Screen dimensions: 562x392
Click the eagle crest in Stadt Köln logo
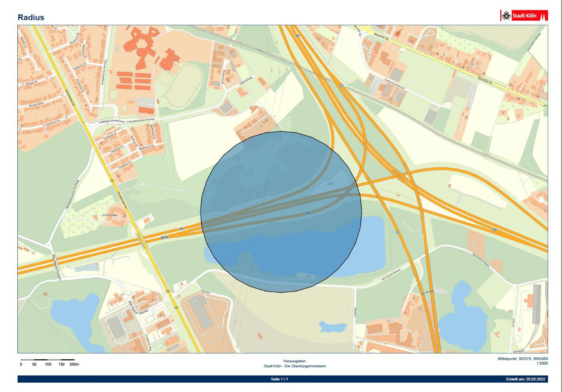tap(506, 15)
